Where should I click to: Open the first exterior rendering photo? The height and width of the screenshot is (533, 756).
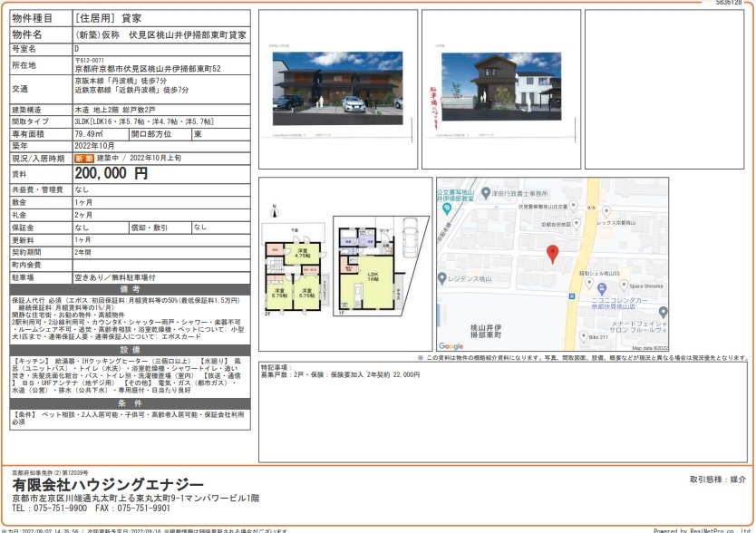pyautogui.click(x=337, y=89)
